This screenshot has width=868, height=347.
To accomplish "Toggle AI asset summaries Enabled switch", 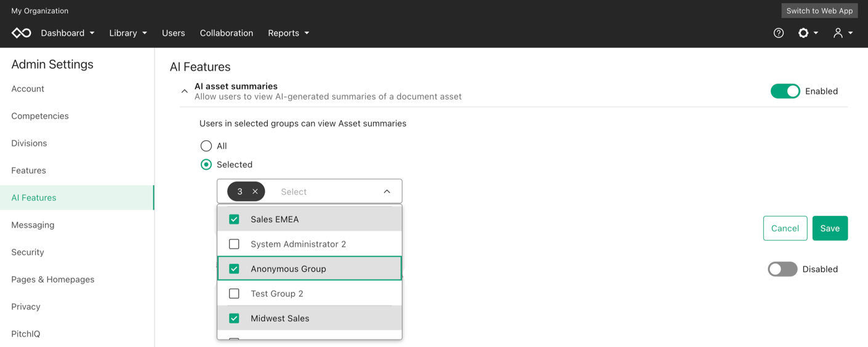I will tap(786, 91).
